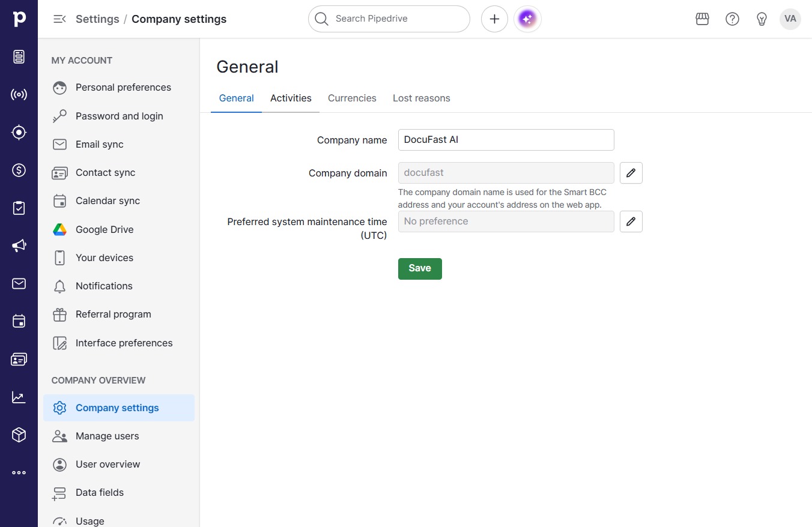Viewport: 812px width, 527px height.
Task: Switch to the Lost reasons tab
Action: (422, 98)
